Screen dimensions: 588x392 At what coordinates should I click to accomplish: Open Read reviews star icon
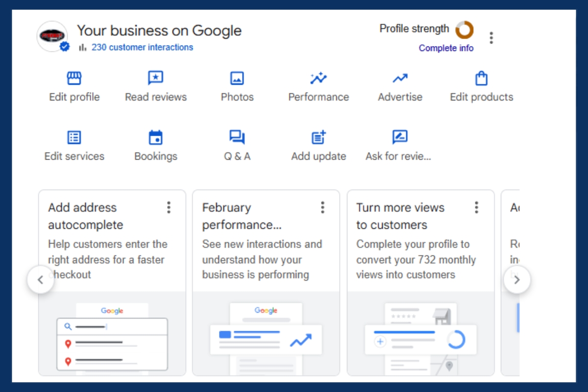(155, 78)
